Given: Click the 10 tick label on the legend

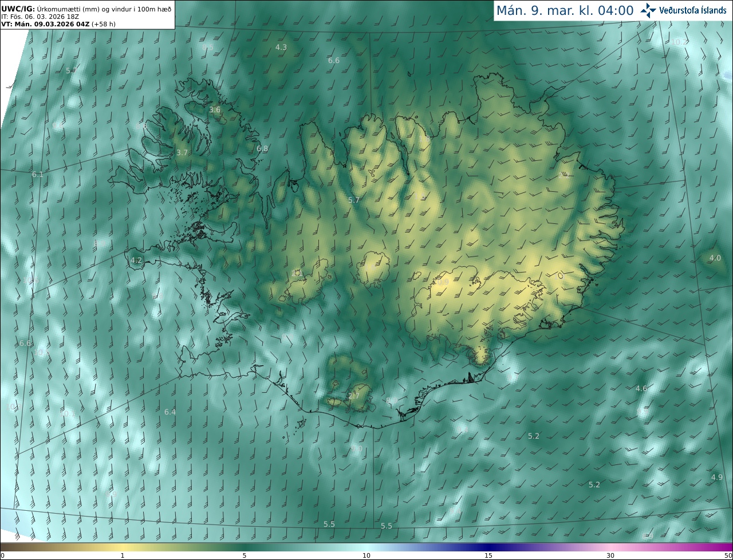Looking at the screenshot, I should tap(366, 555).
